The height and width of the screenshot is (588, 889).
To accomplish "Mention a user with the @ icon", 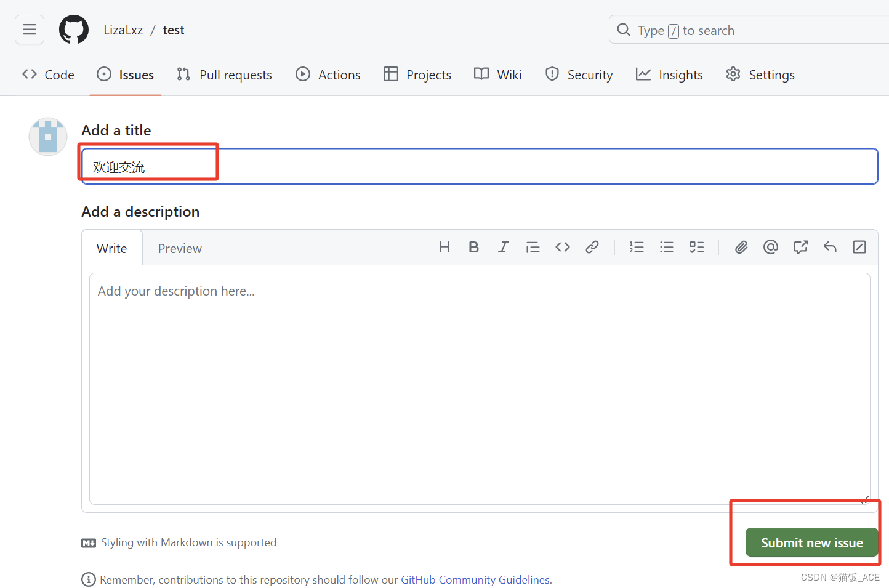I will 771,248.
